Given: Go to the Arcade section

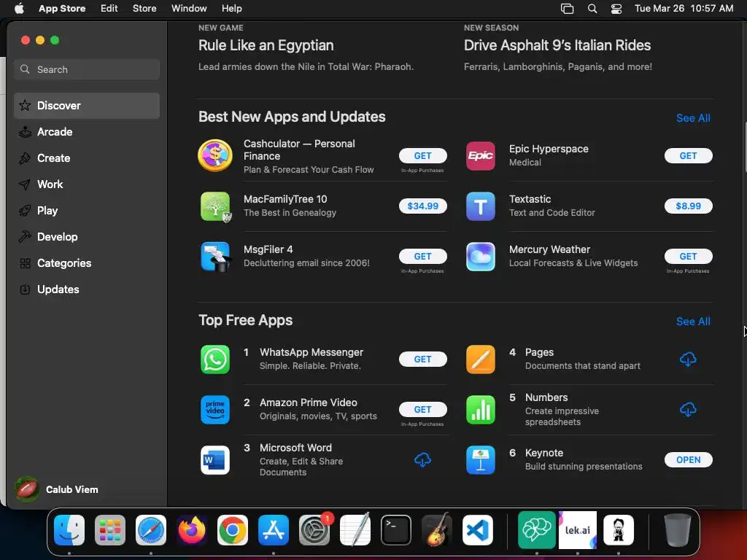Looking at the screenshot, I should tap(87, 132).
